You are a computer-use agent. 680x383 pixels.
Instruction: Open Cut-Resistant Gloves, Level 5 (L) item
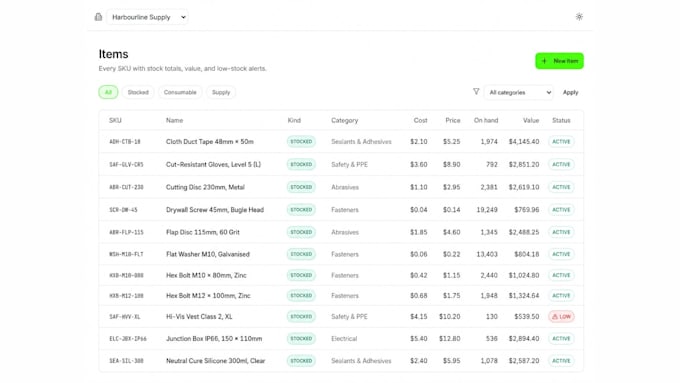[213, 164]
